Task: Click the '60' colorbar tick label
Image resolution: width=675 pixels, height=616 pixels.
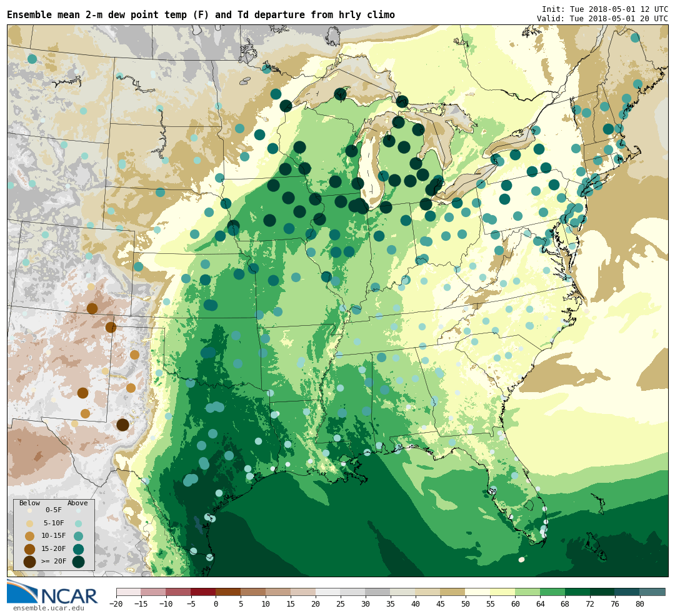Action: [515, 604]
